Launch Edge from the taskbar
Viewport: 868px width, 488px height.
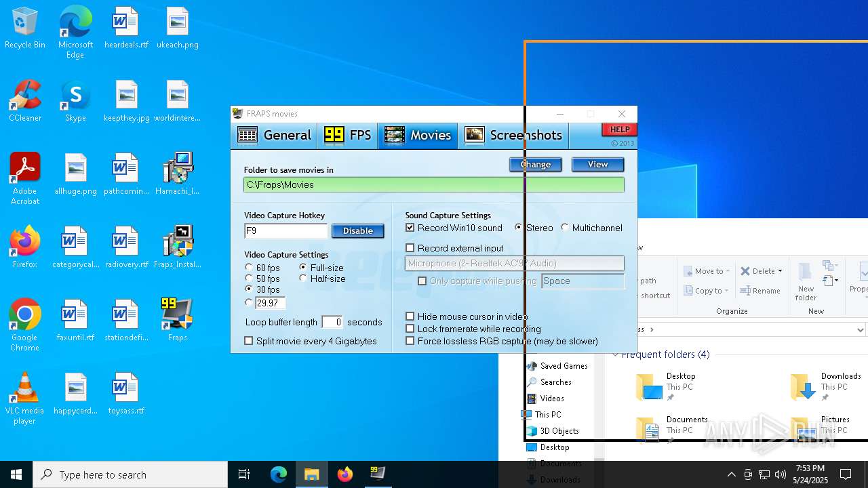coord(279,474)
